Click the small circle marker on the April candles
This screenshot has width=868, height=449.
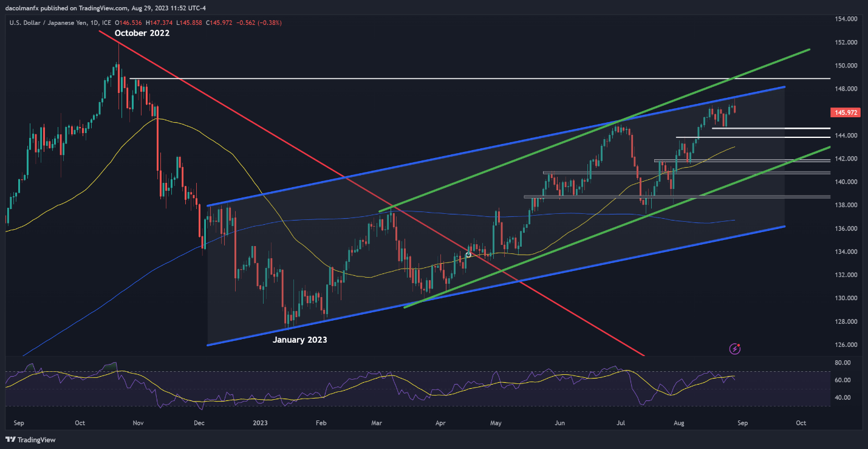pos(468,255)
